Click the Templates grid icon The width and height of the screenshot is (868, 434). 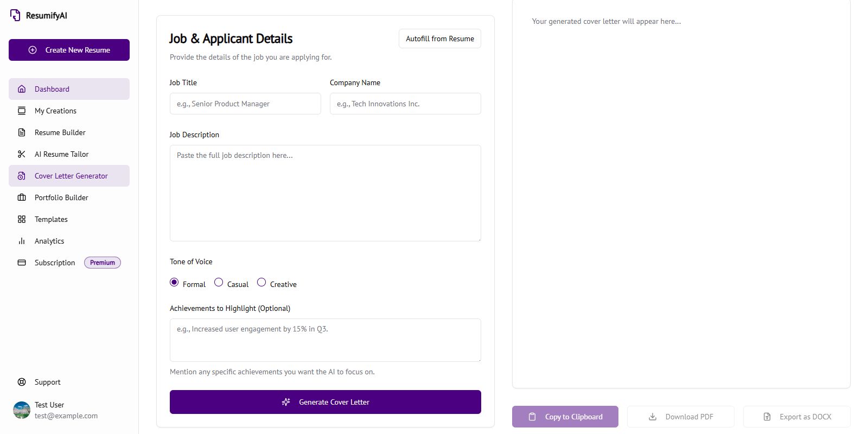22,219
